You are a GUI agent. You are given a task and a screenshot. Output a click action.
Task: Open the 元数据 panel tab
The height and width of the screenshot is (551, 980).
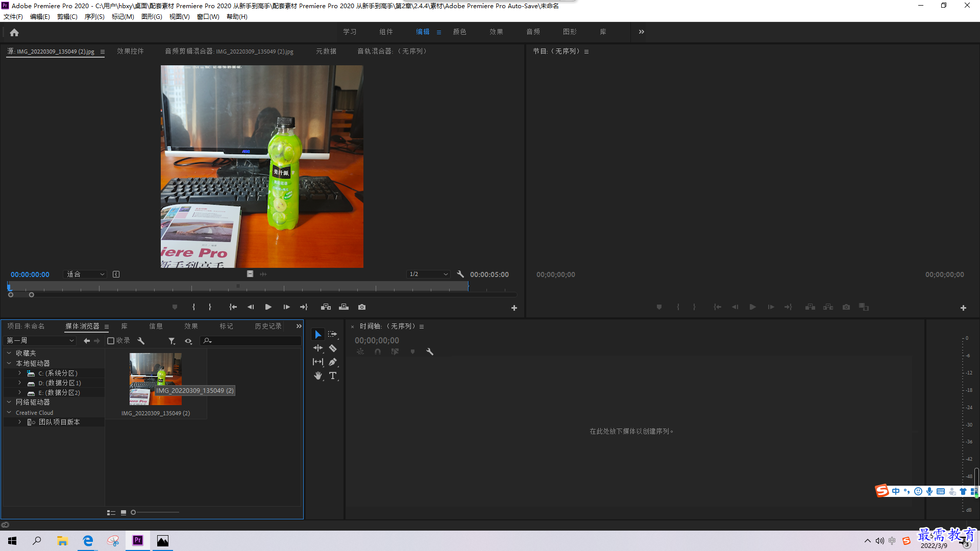[x=326, y=51]
